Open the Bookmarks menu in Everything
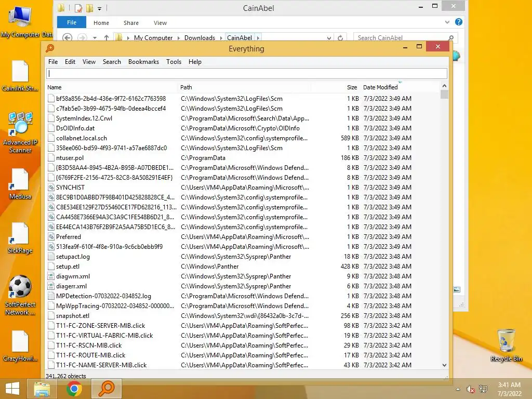The width and height of the screenshot is (532, 399). [143, 62]
